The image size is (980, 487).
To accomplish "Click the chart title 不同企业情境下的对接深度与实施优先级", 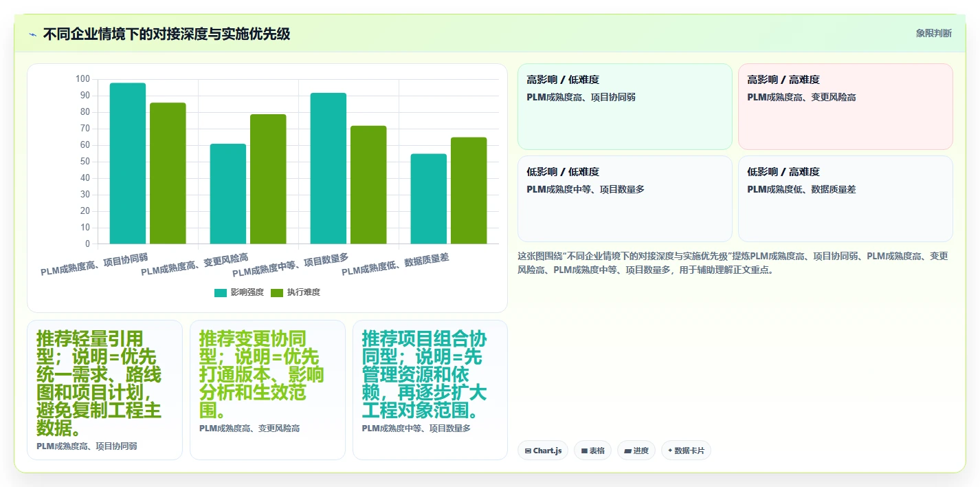I will [166, 34].
